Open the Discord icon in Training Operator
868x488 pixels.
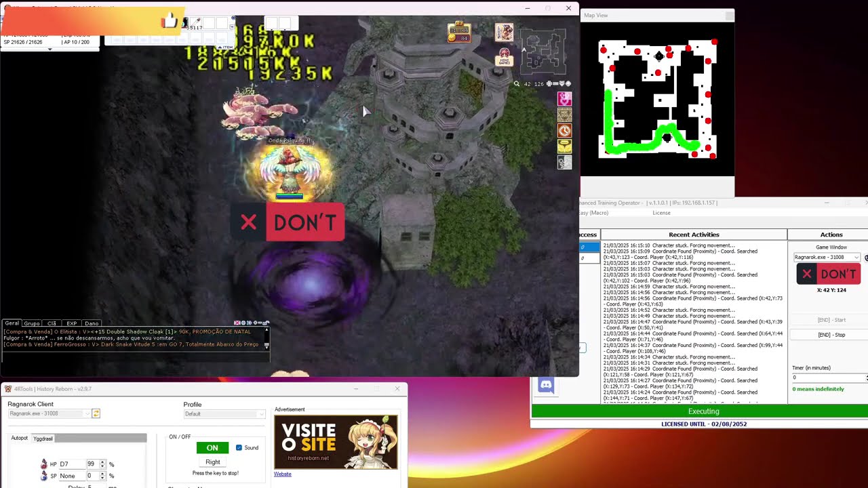(546, 386)
